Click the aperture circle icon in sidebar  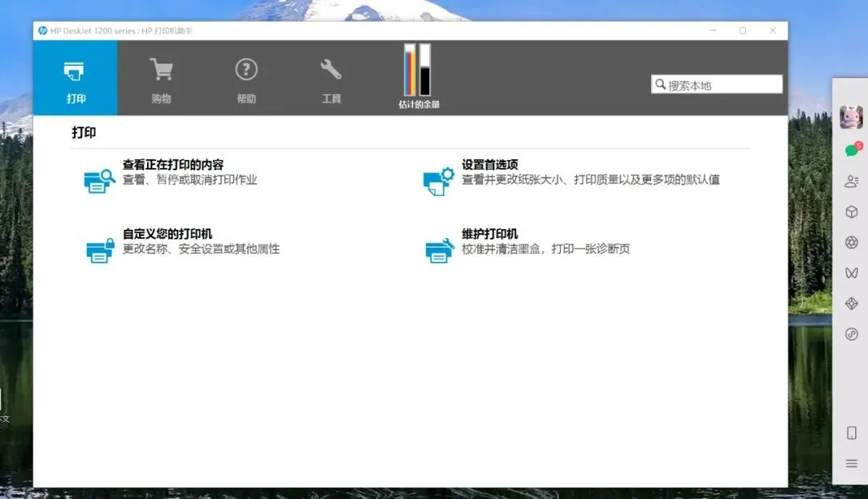[851, 243]
